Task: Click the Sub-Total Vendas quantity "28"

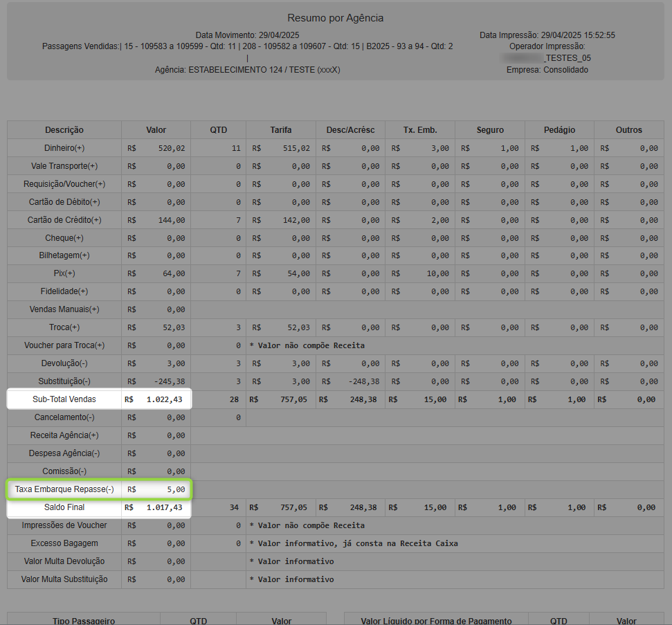Action: coord(234,399)
